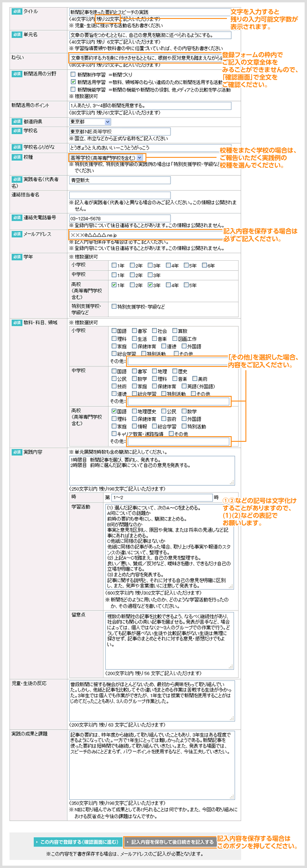
Task: Check 地理歴史 in the 高校 subjects
Action: coord(135,411)
